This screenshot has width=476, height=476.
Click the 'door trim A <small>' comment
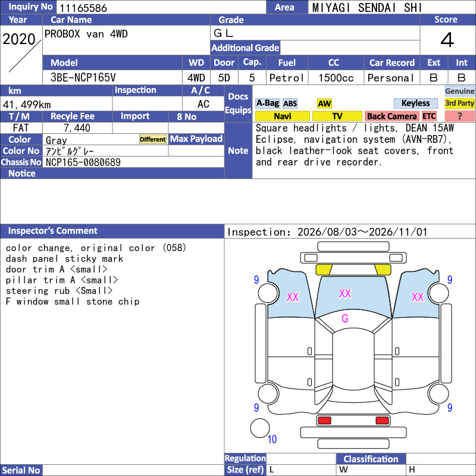(x=57, y=270)
